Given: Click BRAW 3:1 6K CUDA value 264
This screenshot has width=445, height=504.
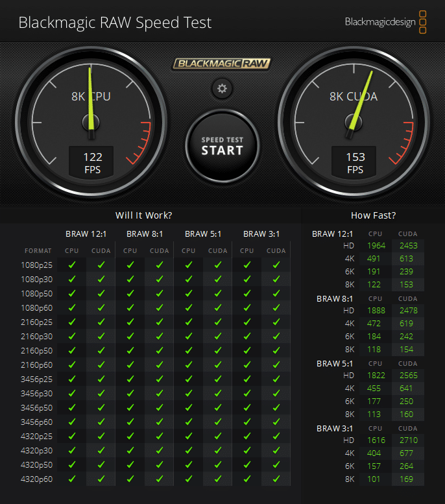Looking at the screenshot, I should pyautogui.click(x=406, y=466).
